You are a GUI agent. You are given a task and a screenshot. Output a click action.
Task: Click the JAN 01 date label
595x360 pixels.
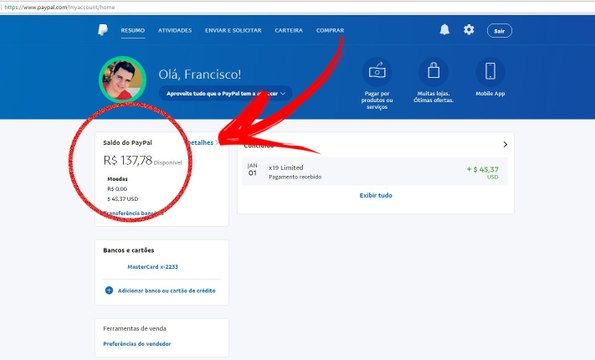(x=252, y=170)
